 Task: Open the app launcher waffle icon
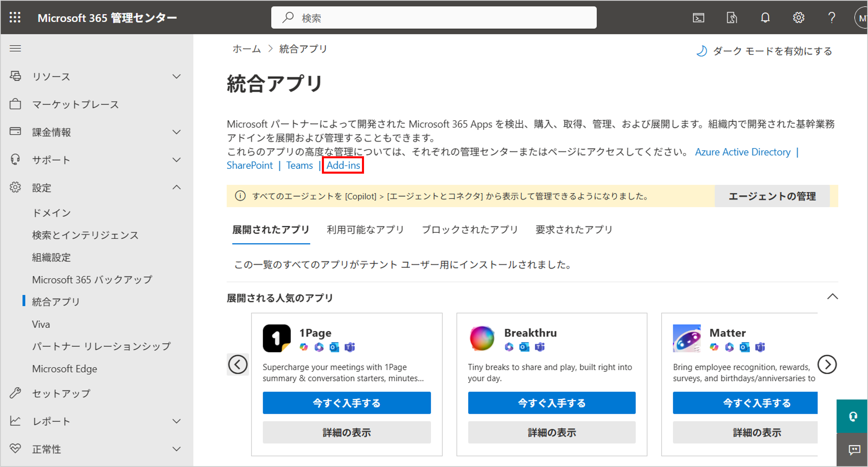pos(15,17)
